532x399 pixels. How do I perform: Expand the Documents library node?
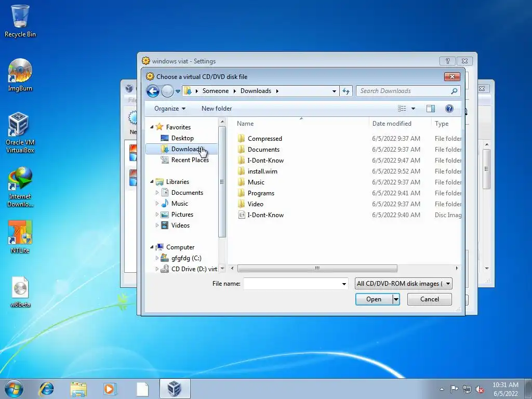(157, 192)
